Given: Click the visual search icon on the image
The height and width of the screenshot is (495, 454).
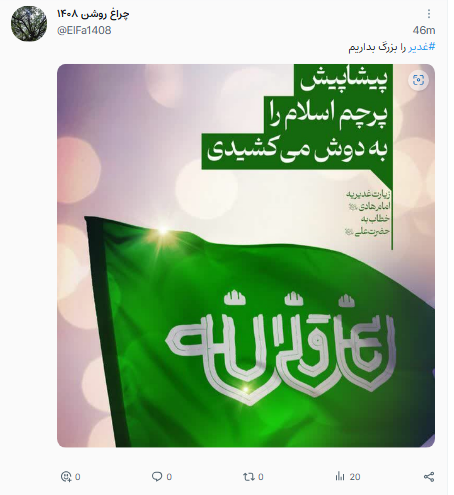Looking at the screenshot, I should [x=418, y=80].
